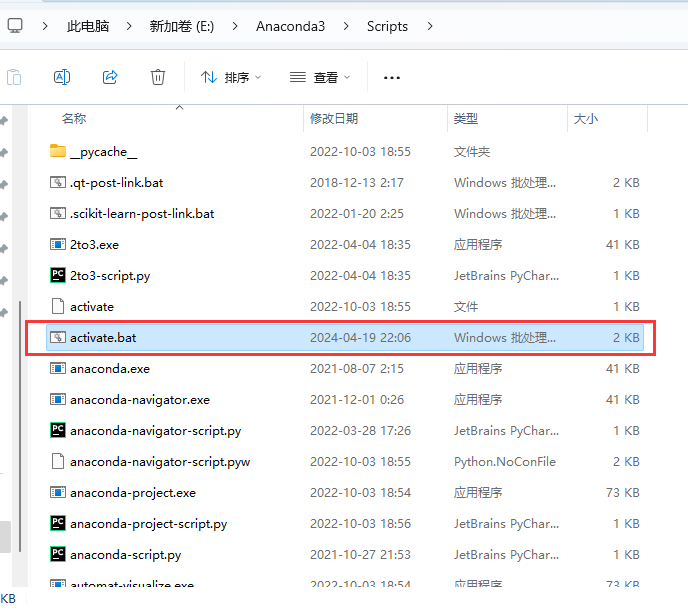The height and width of the screenshot is (608, 688).
Task: Click the 文件夹 type of __pycache__
Action: click(x=472, y=152)
